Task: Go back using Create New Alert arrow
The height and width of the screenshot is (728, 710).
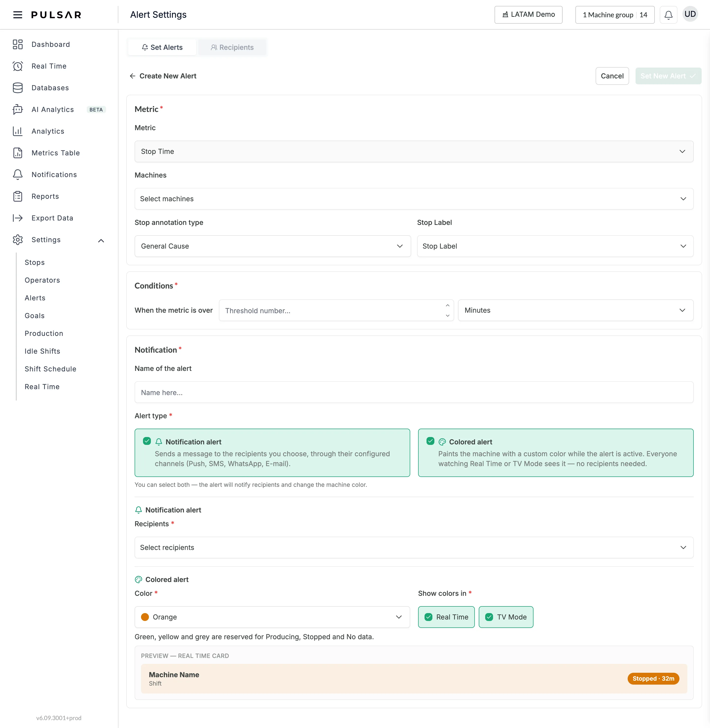Action: (132, 76)
